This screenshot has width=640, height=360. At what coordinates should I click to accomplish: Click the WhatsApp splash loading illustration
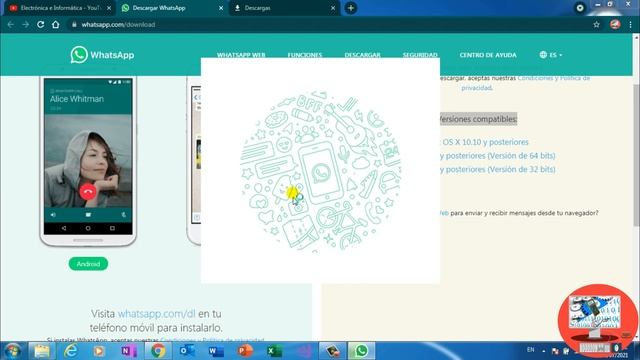[320, 171]
